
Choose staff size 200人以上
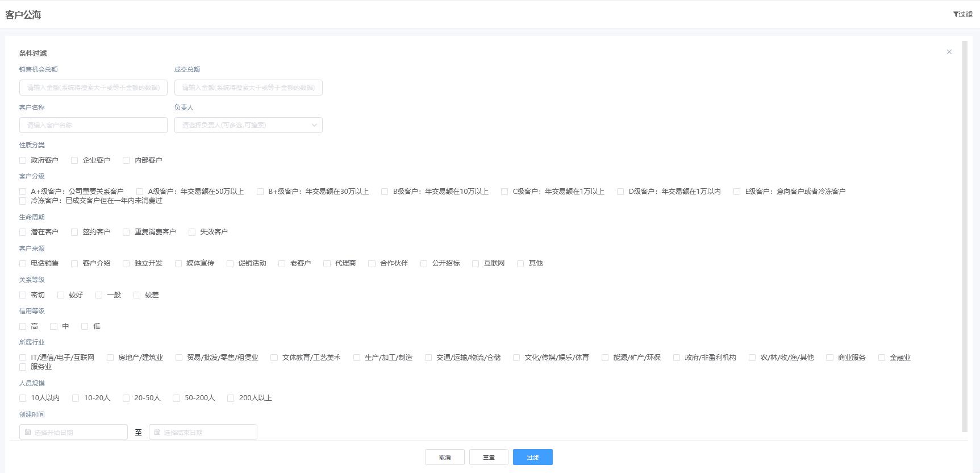pyautogui.click(x=231, y=398)
